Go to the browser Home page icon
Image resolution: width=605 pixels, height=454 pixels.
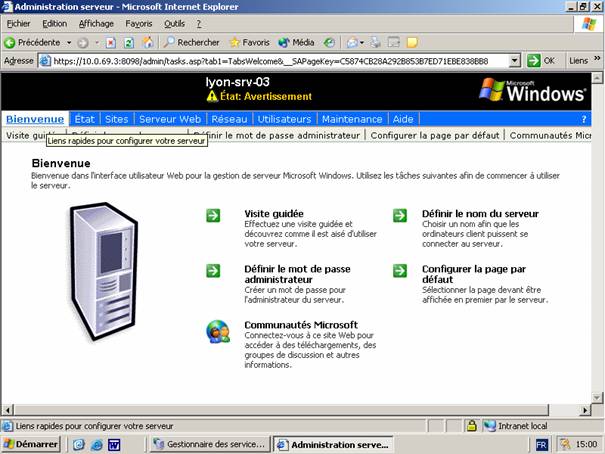click(148, 43)
